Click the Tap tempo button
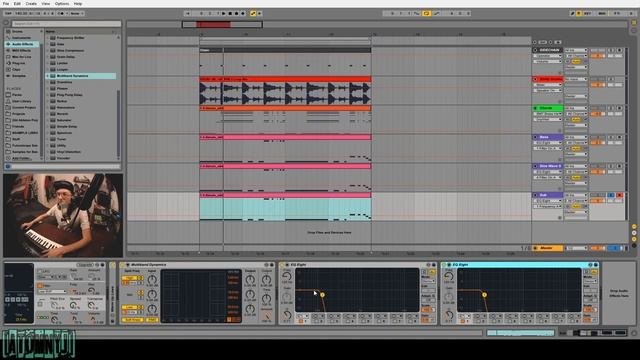 click(x=8, y=13)
